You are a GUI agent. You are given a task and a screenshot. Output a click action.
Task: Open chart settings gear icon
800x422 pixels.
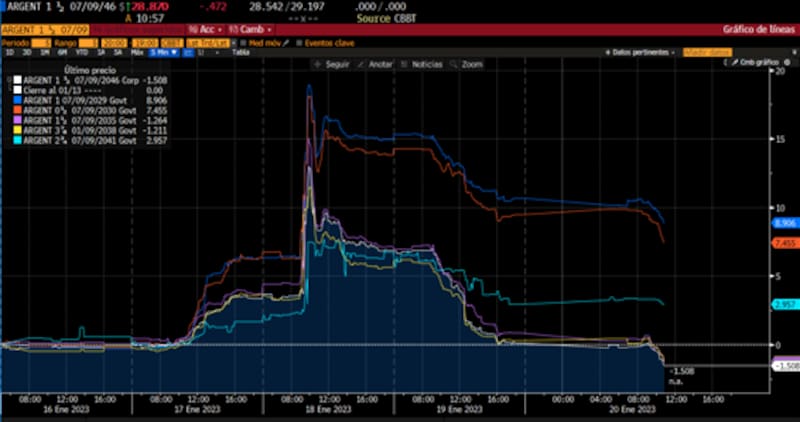pyautogui.click(x=788, y=62)
